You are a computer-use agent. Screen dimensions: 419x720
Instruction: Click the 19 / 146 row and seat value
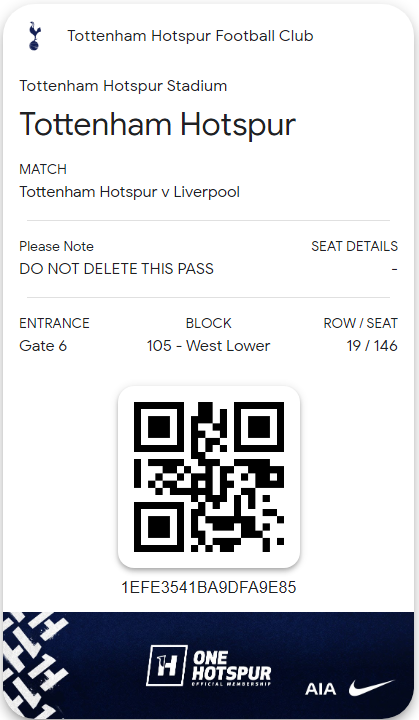click(372, 346)
